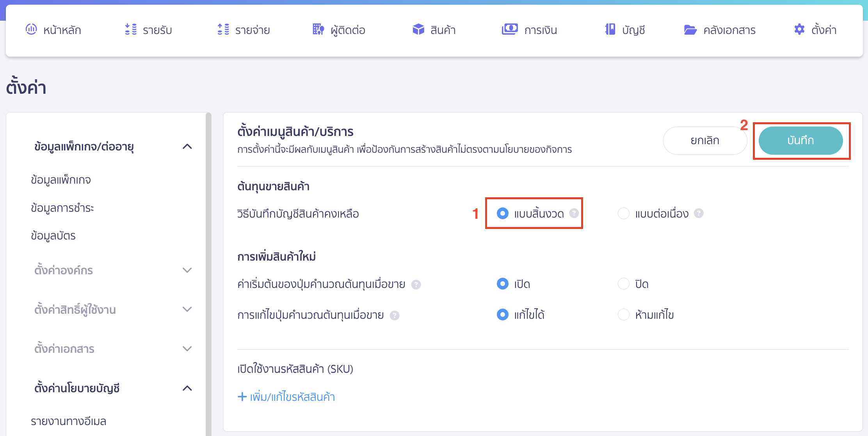This screenshot has width=868, height=436.
Task: Click the บัญชี ledger book icon
Action: tap(610, 29)
